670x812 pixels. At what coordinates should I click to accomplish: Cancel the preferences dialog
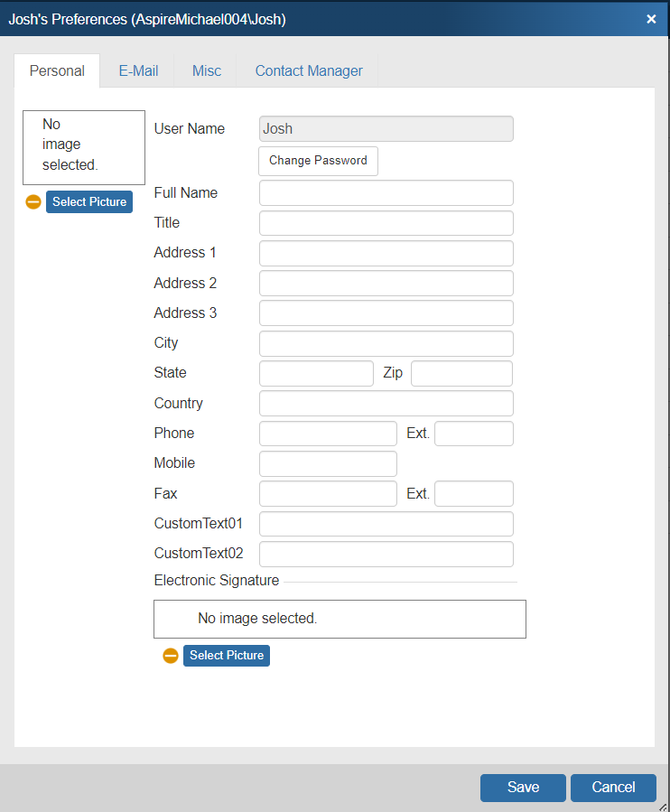point(613,788)
